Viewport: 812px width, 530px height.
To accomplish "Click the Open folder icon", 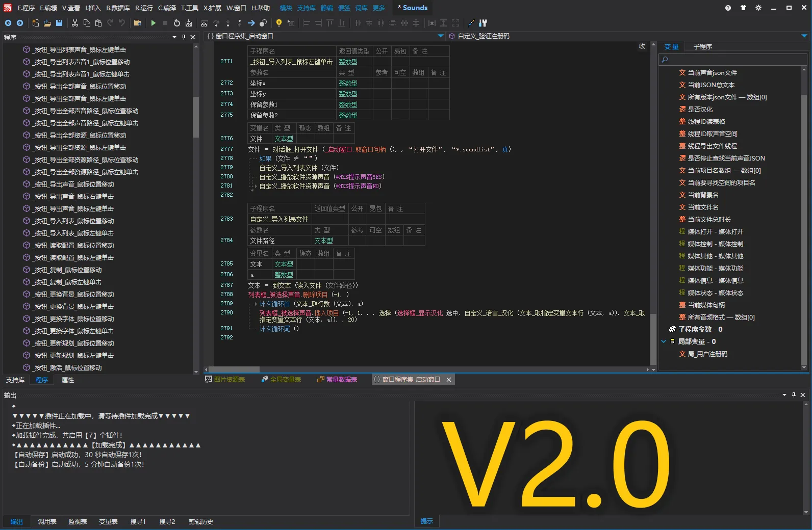I will click(47, 23).
